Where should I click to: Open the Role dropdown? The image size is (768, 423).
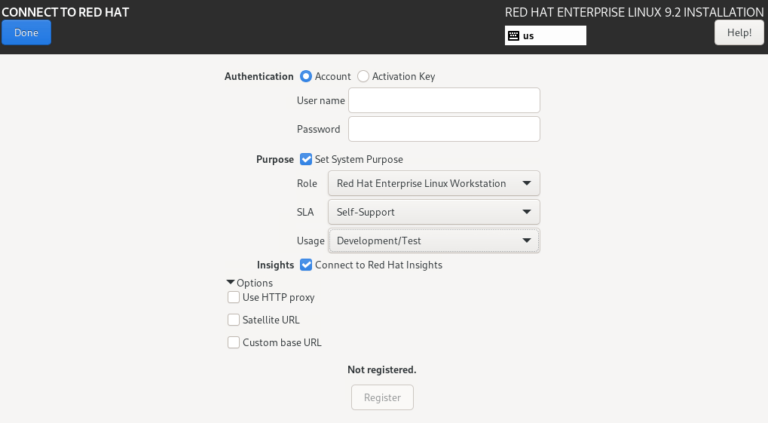[x=434, y=183]
